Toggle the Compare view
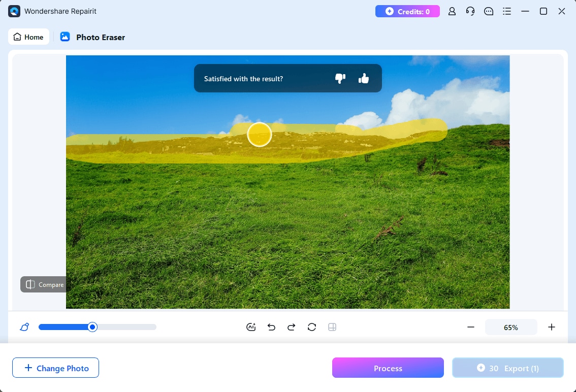Image resolution: width=576 pixels, height=392 pixels. [x=43, y=284]
